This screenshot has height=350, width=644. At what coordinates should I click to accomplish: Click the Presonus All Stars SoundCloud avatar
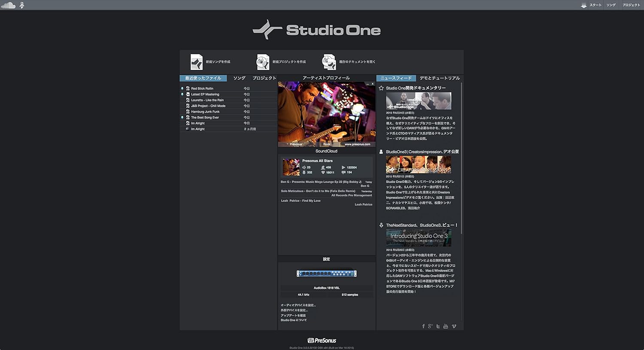pos(291,167)
